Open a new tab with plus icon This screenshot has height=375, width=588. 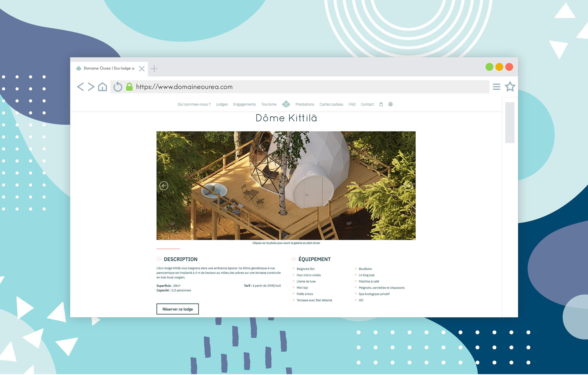click(x=154, y=69)
